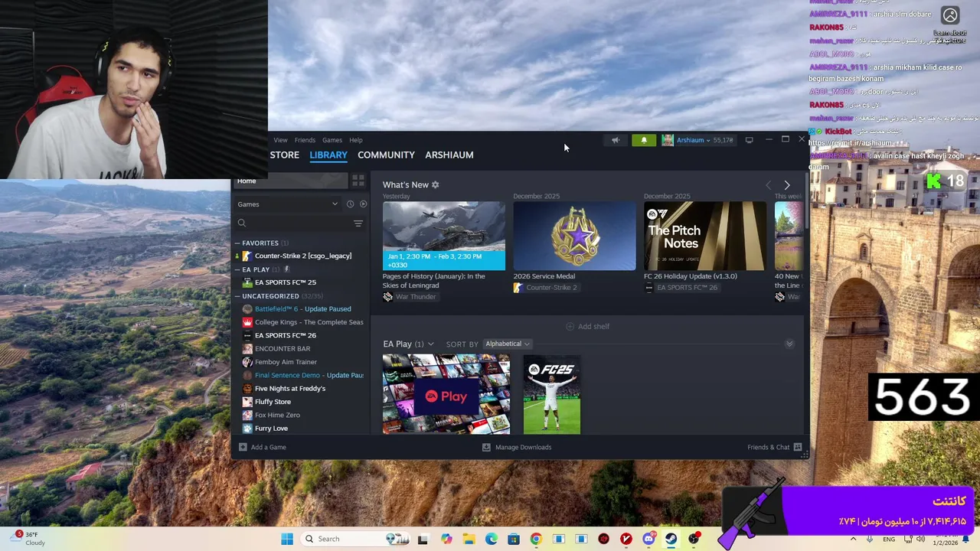
Task: Open advanced filter options icon
Action: click(x=358, y=223)
